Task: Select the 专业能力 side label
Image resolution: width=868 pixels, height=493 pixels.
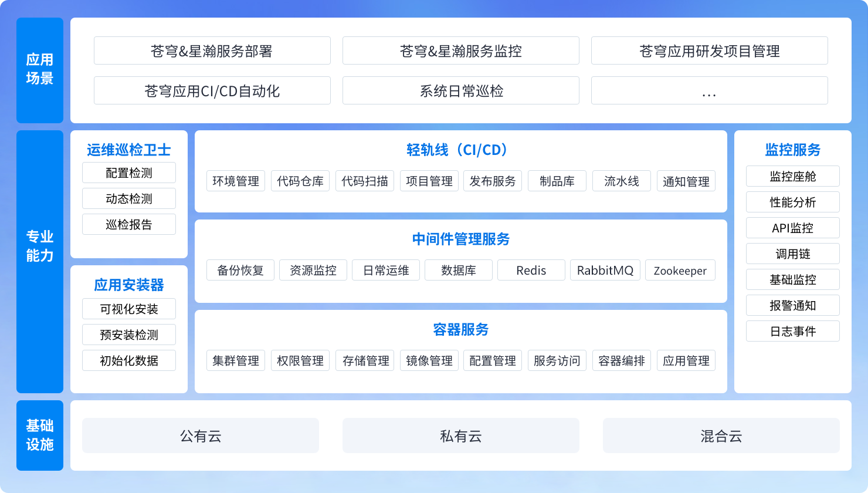Action: [x=40, y=246]
